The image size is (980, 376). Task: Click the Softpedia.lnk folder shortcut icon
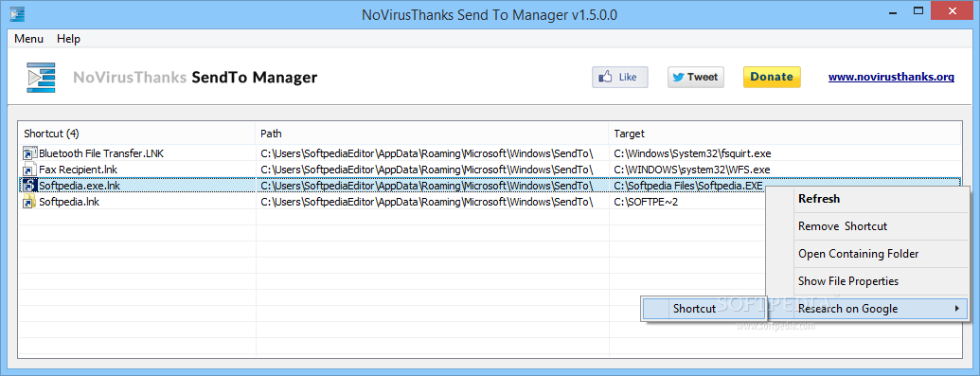[29, 202]
